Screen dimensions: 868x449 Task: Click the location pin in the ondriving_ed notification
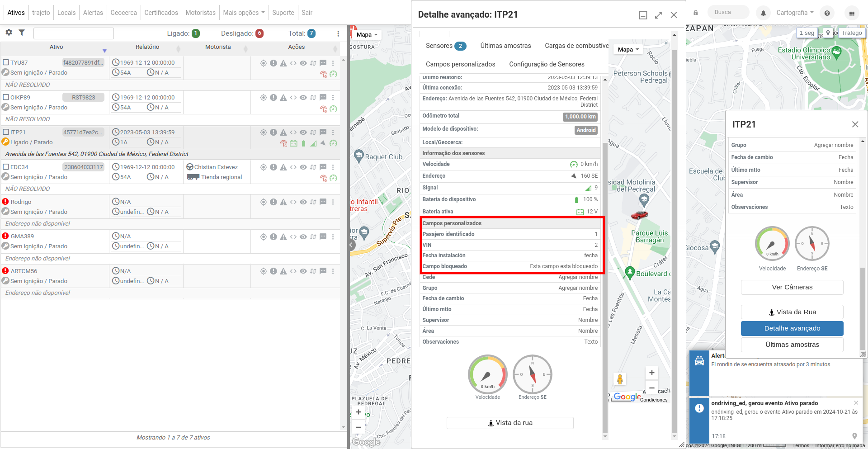point(854,436)
